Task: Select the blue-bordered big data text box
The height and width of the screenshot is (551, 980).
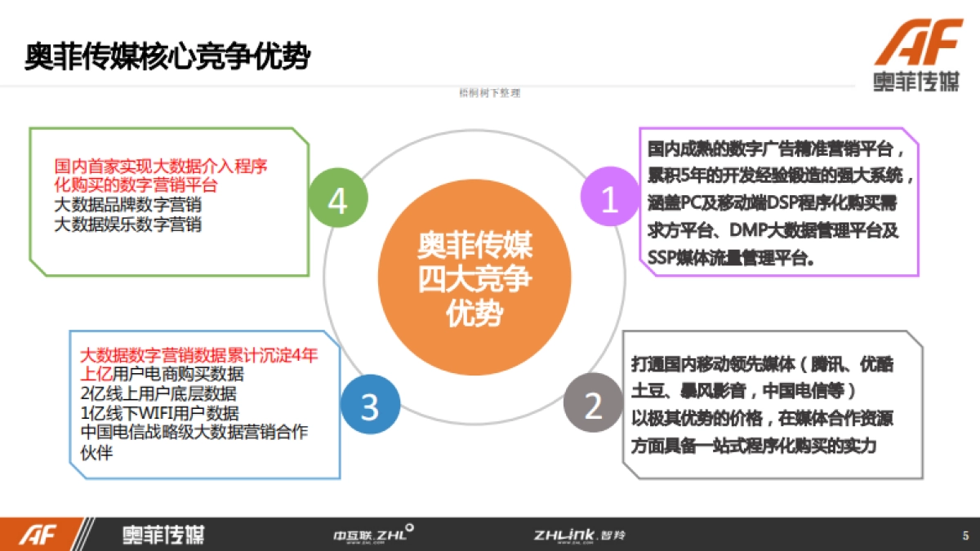Action: [x=204, y=404]
